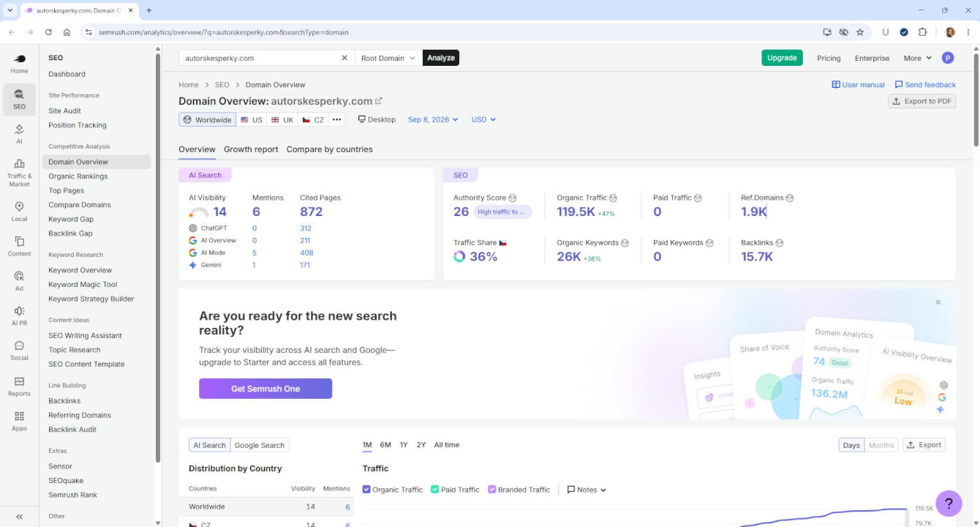Click the Analyze button
This screenshot has width=980, height=527.
[441, 58]
